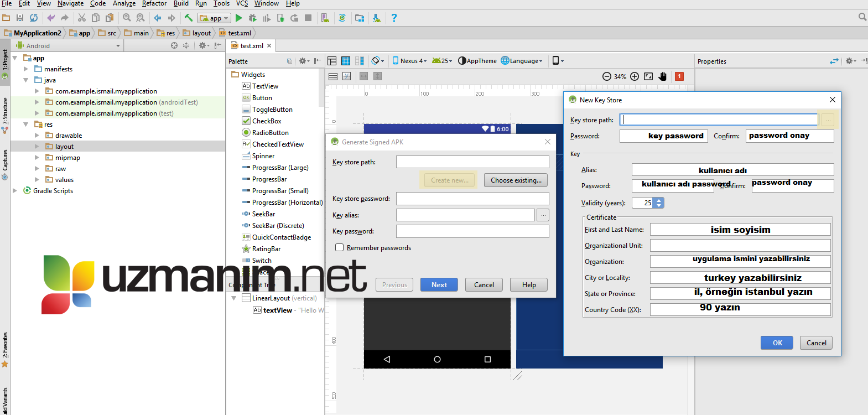Open the Tools menu
The image size is (868, 415).
(221, 3)
